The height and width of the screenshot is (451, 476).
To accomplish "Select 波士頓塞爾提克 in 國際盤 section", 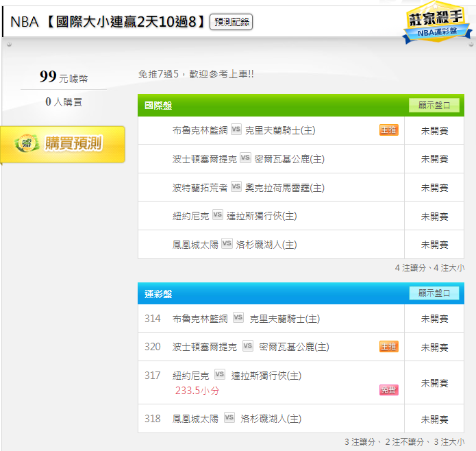I will tap(205, 159).
